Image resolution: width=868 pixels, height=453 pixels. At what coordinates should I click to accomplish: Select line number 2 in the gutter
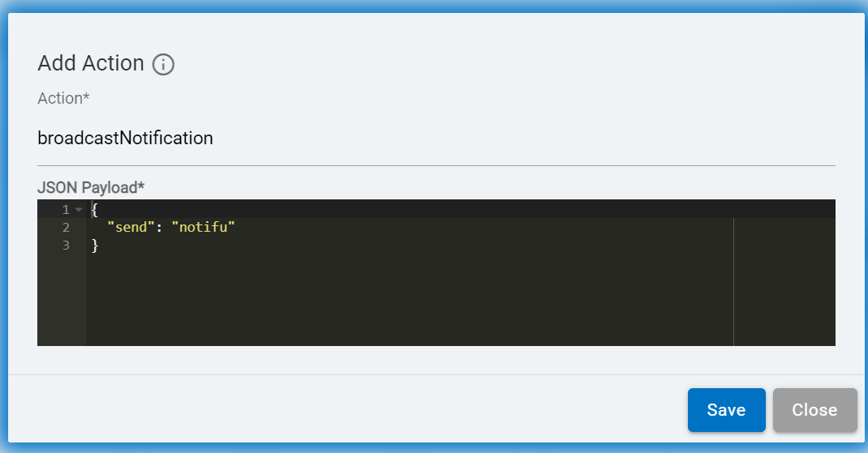coord(66,228)
